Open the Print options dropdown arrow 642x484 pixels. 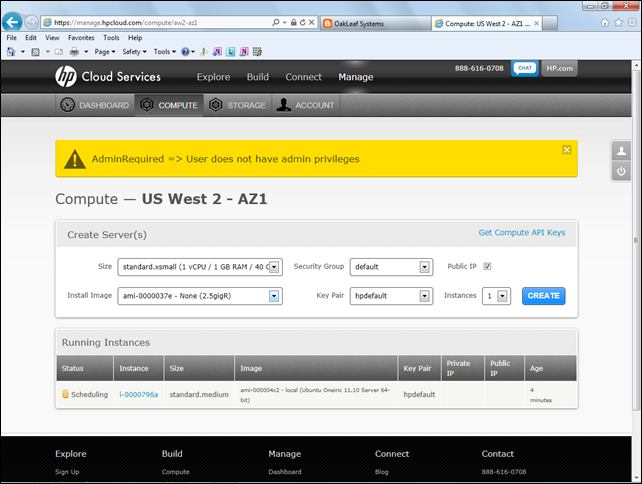point(86,52)
